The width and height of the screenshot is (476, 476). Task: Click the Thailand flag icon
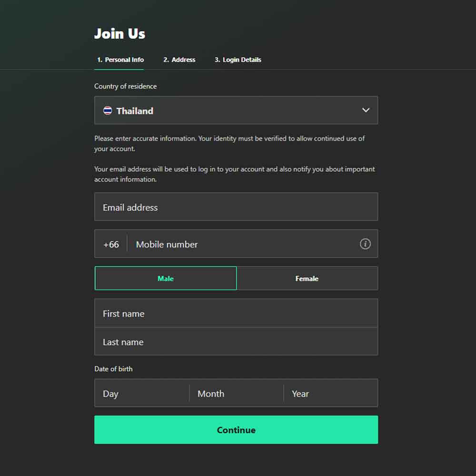(x=108, y=111)
